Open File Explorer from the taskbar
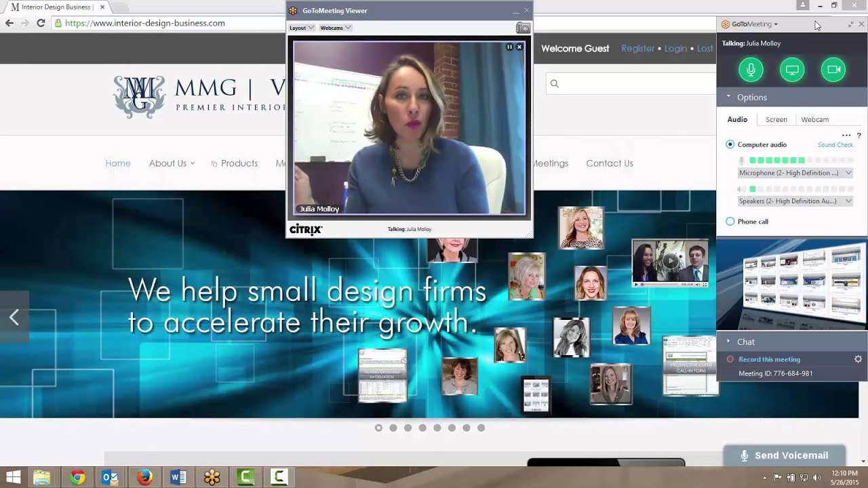 pyautogui.click(x=42, y=478)
